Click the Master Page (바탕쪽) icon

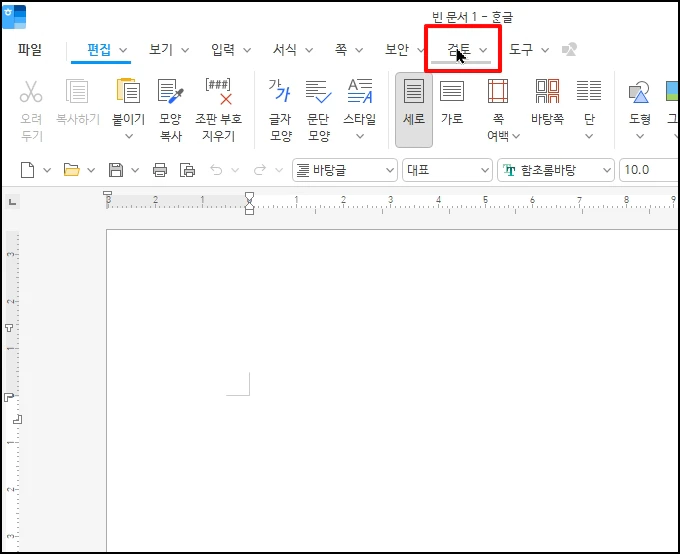(547, 91)
